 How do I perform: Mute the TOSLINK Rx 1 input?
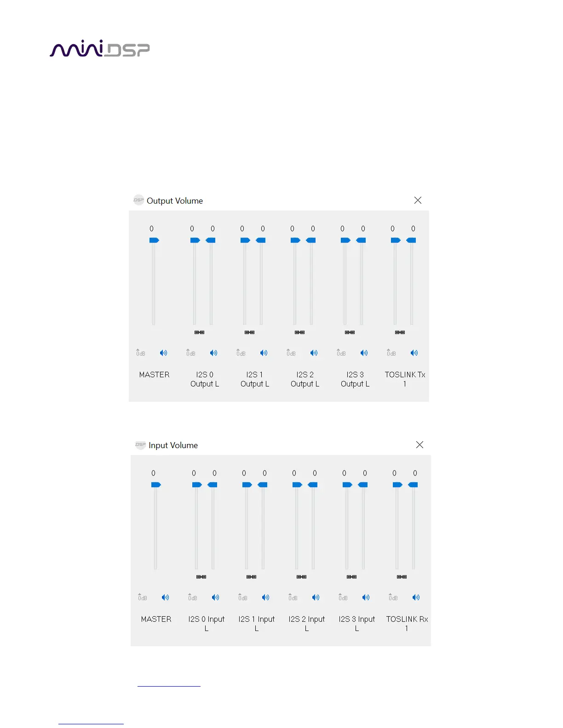(x=416, y=597)
